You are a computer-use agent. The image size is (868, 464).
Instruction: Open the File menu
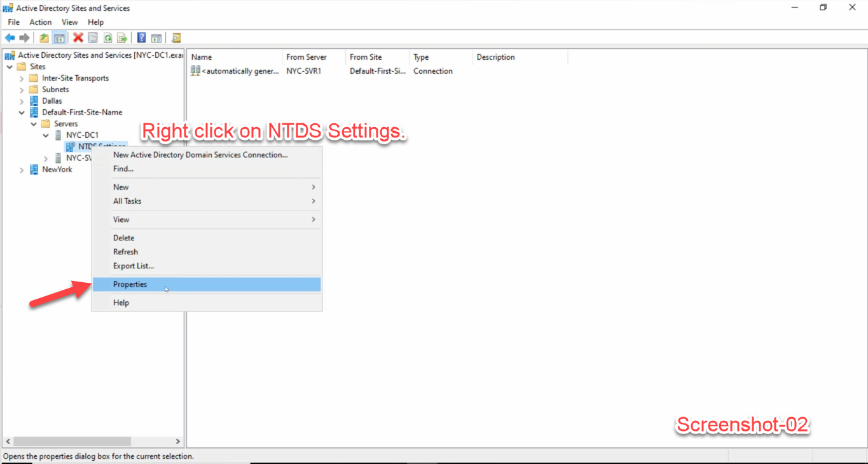(13, 22)
